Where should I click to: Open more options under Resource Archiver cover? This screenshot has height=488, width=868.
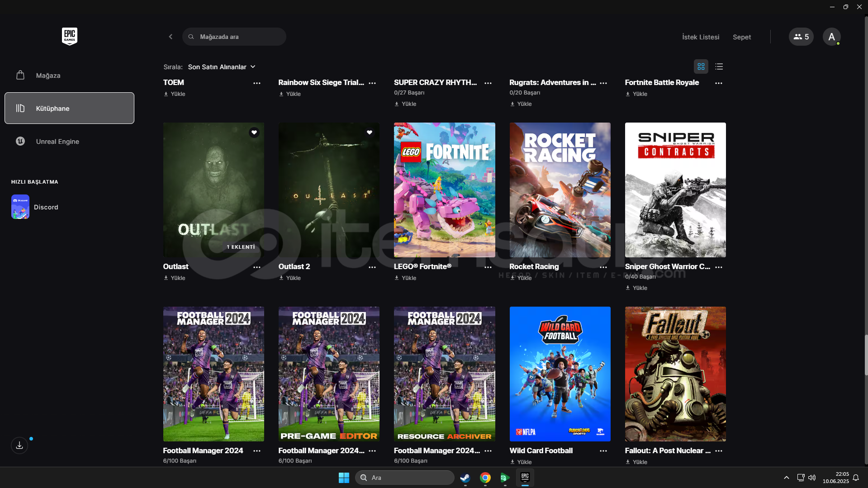(x=488, y=451)
